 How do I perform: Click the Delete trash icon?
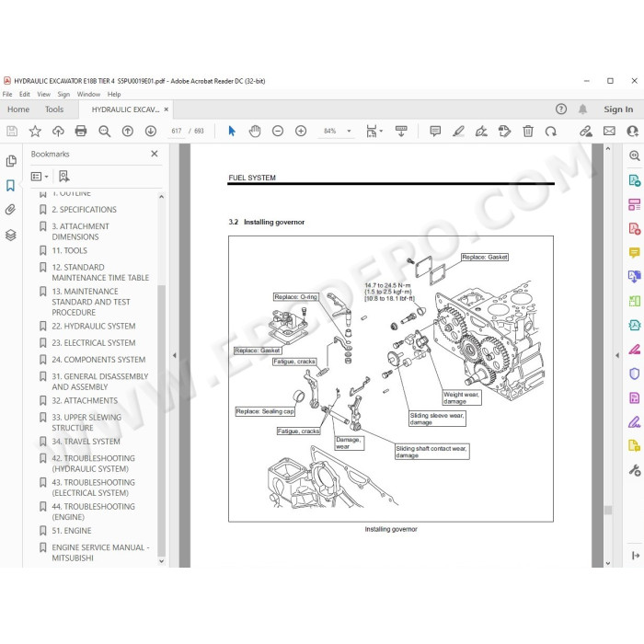coord(528,131)
